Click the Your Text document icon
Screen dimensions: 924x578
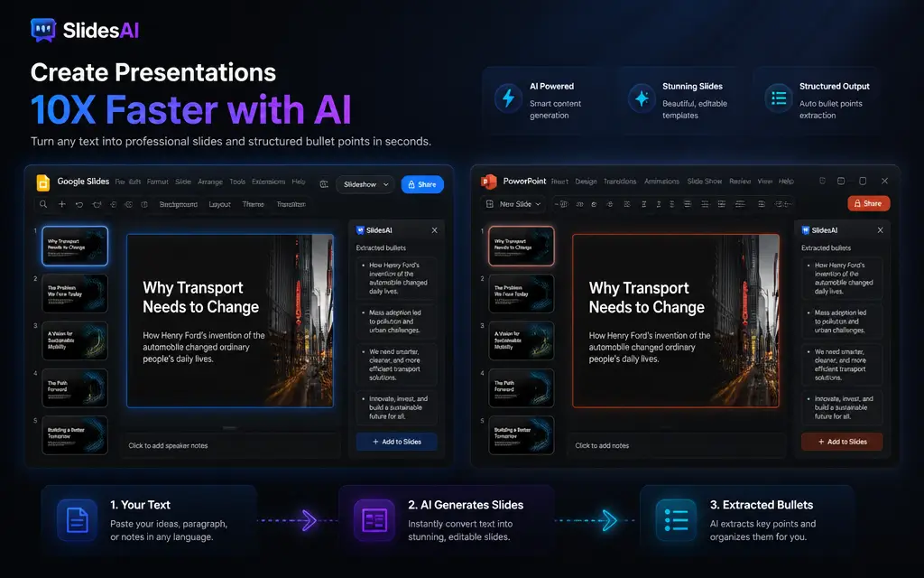point(78,520)
